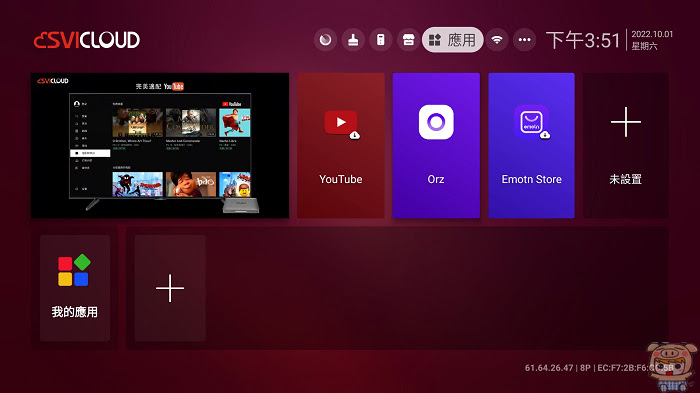Select the 應用 apps tab
The image size is (700, 393).
pyautogui.click(x=453, y=40)
